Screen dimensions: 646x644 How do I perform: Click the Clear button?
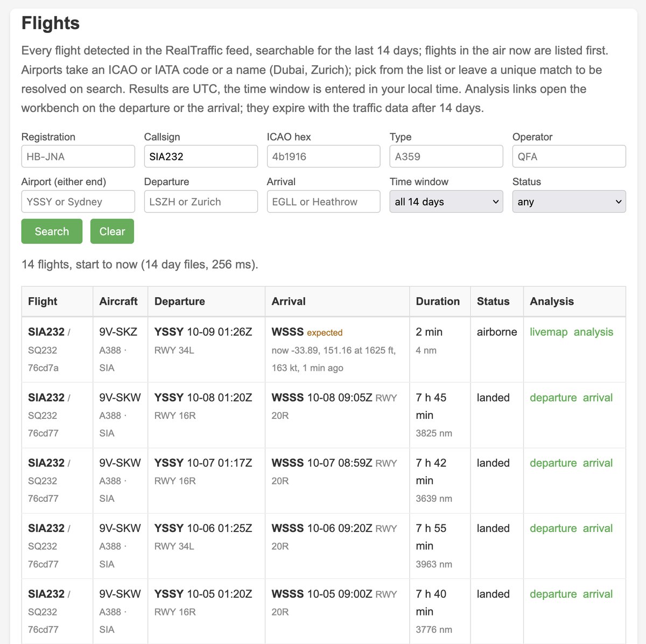click(x=112, y=231)
